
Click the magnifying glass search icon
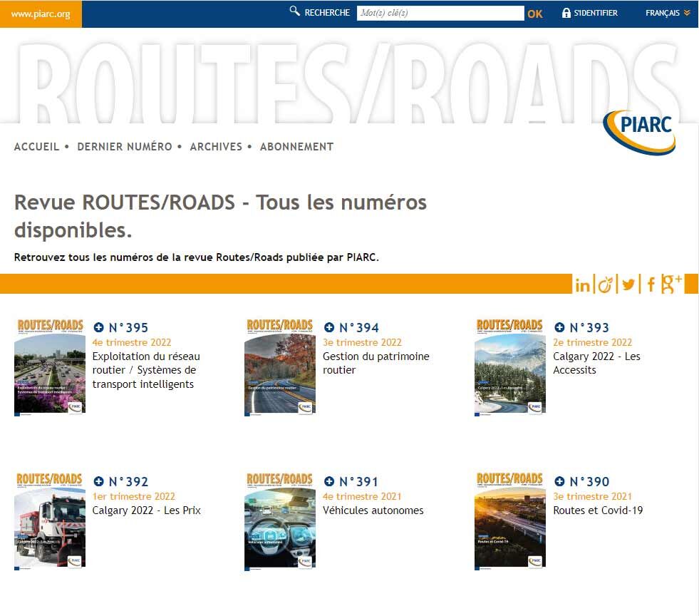pos(295,11)
